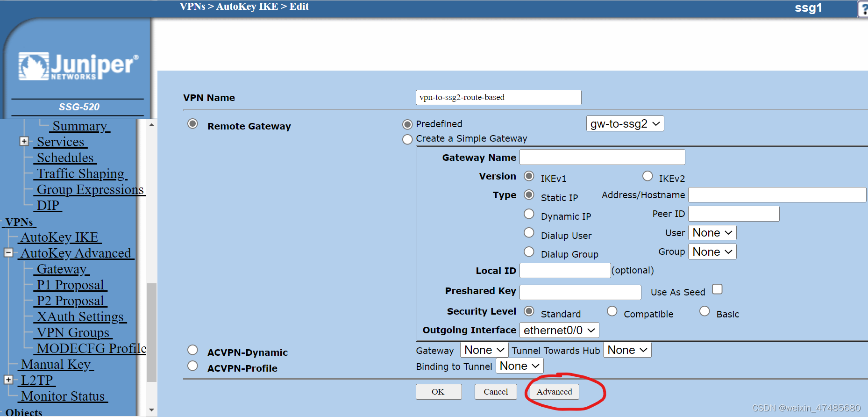The height and width of the screenshot is (417, 868).
Task: Select Dynamic IP type
Action: pyautogui.click(x=529, y=214)
